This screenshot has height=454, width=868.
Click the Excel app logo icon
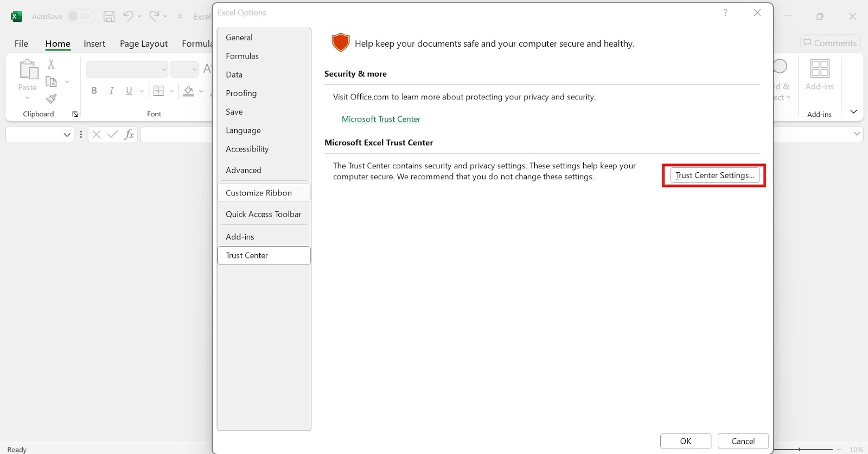(16, 16)
